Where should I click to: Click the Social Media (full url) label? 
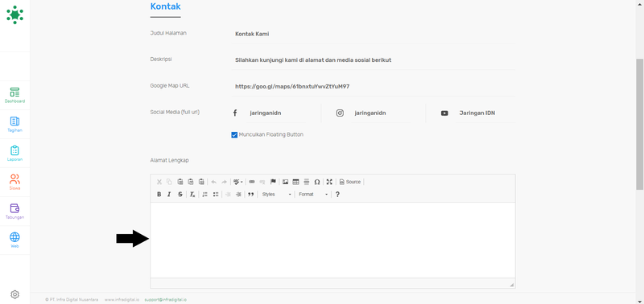(x=175, y=112)
